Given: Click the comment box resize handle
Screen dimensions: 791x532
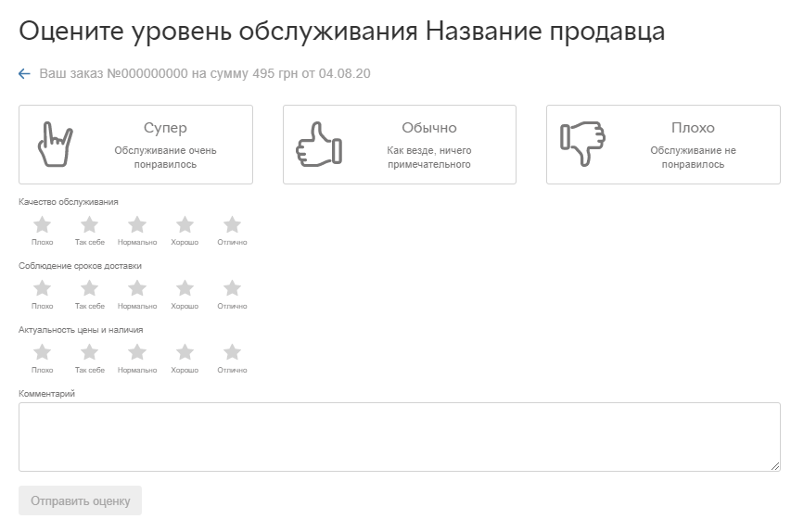Looking at the screenshot, I should tap(775, 466).
